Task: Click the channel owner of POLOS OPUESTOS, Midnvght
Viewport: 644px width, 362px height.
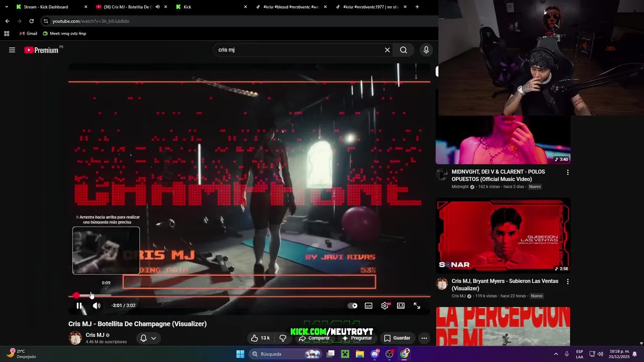Action: point(461,187)
